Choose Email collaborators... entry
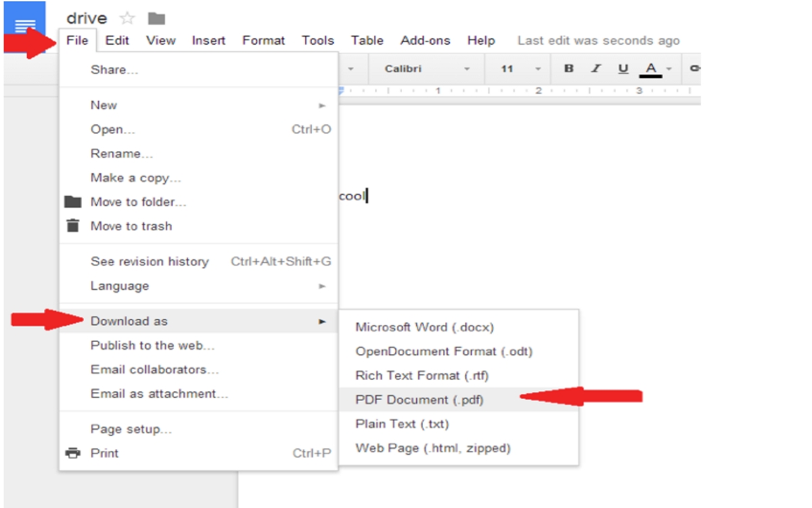The height and width of the screenshot is (508, 812). click(x=198, y=370)
